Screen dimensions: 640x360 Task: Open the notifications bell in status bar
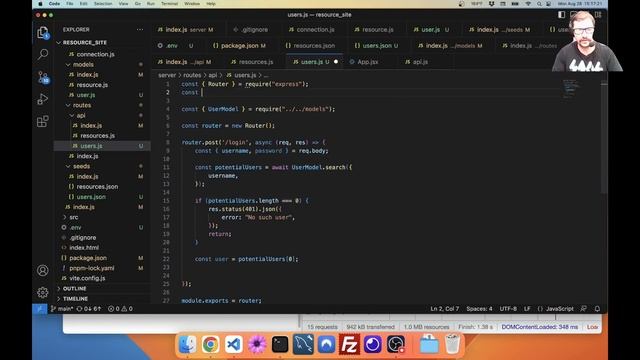pyautogui.click(x=597, y=309)
